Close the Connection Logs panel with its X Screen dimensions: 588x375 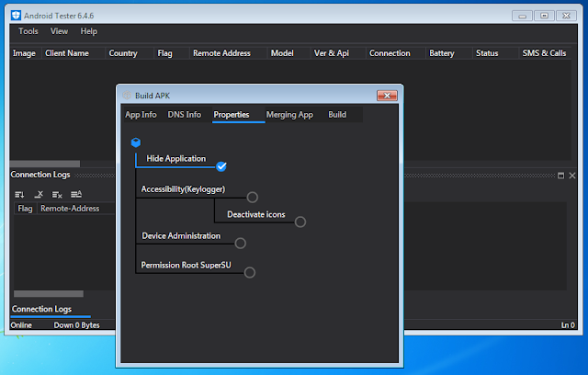[x=572, y=176]
